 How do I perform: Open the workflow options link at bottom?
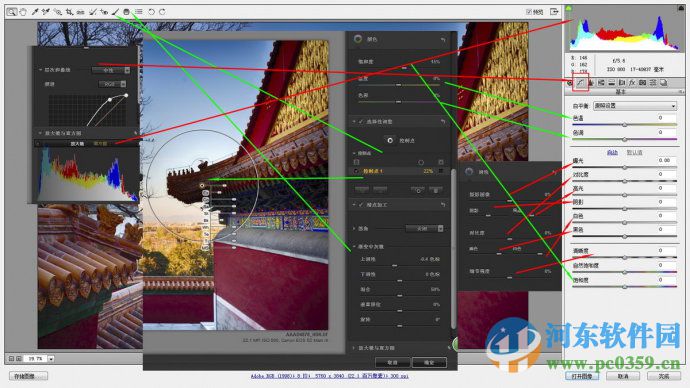click(330, 376)
